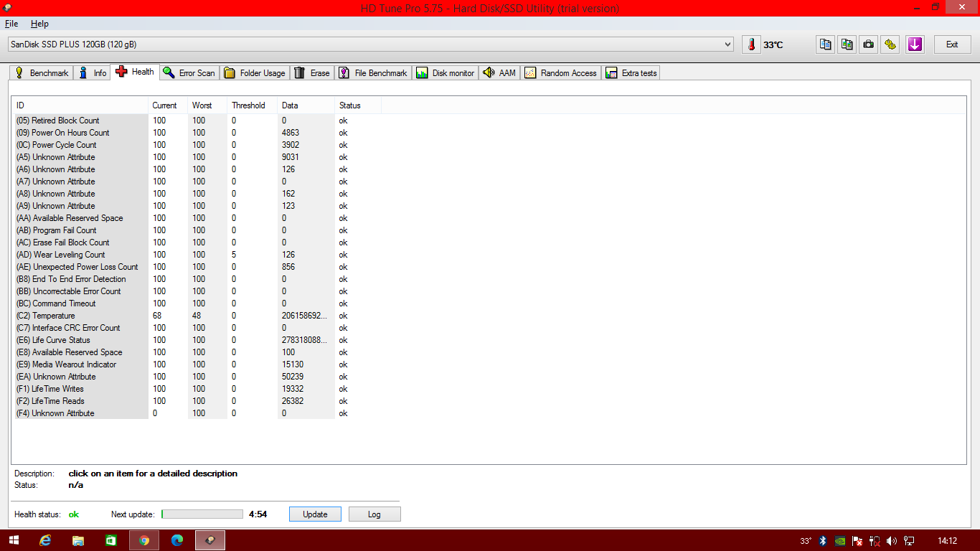Click the Log button
Viewport: 980px width, 551px height.
[374, 514]
